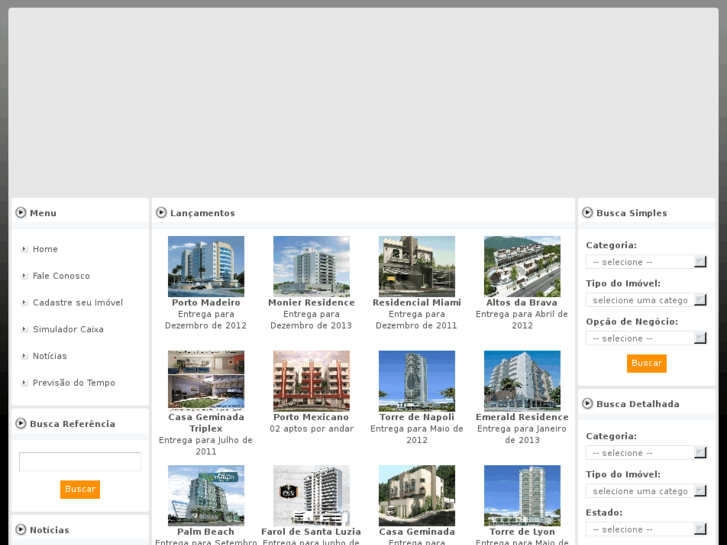727x545 pixels.
Task: Click the play icon beside Menu heading
Action: point(21,212)
